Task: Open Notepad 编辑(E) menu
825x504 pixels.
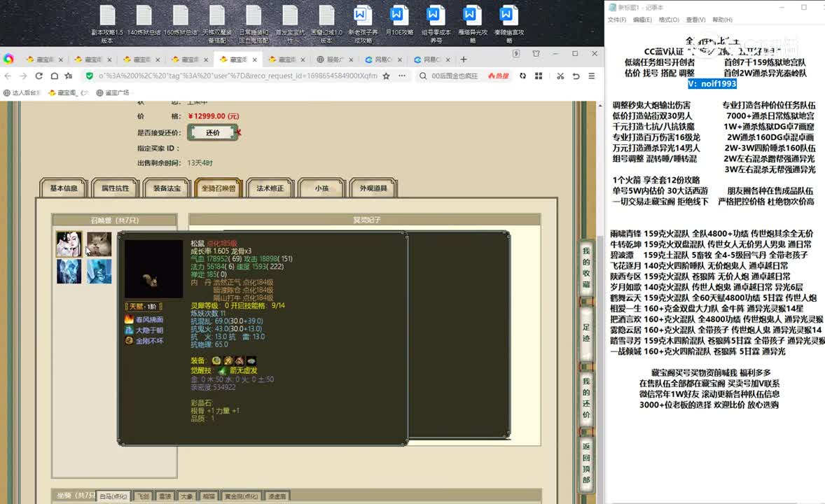Action: [642, 20]
